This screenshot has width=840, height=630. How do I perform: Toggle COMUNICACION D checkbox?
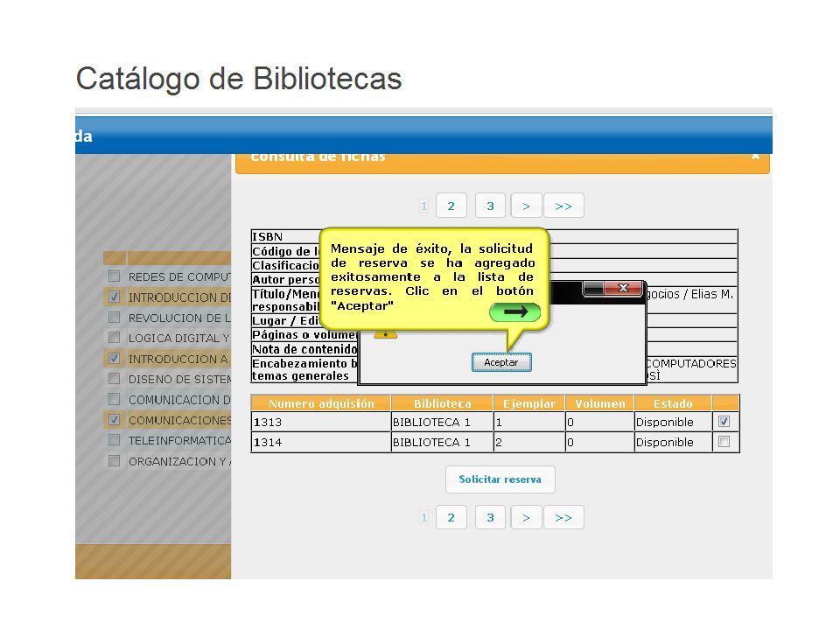(x=114, y=399)
